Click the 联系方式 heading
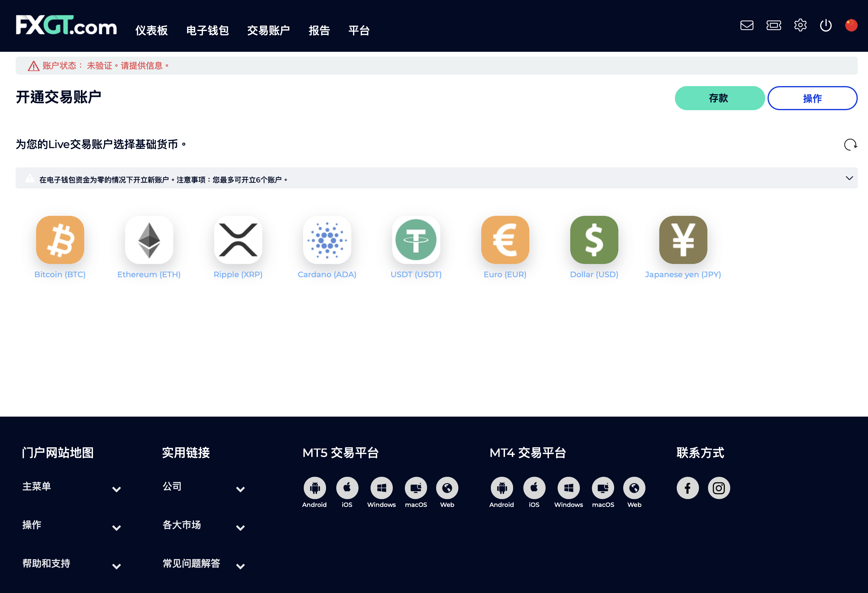868x593 pixels. pyautogui.click(x=700, y=453)
